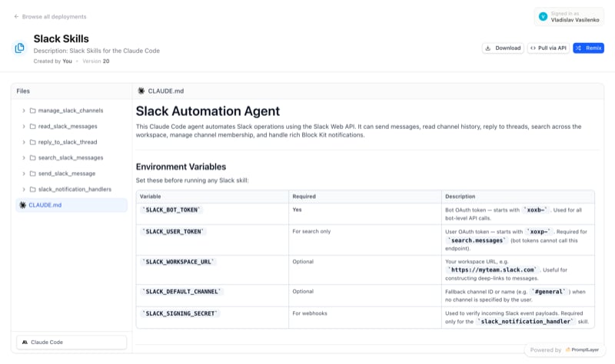Expand the slack_notification_handlers folder chevron
615x364 pixels.
pyautogui.click(x=24, y=189)
